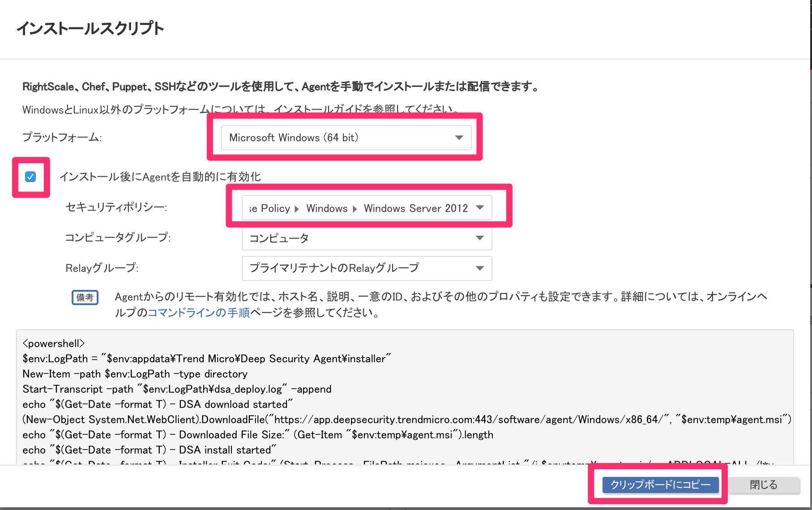Close the dialog with the 閉じる button
812x510 pixels.
point(763,484)
